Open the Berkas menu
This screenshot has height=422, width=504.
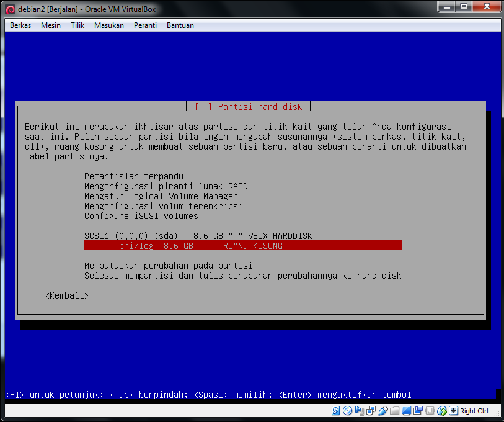pos(20,25)
